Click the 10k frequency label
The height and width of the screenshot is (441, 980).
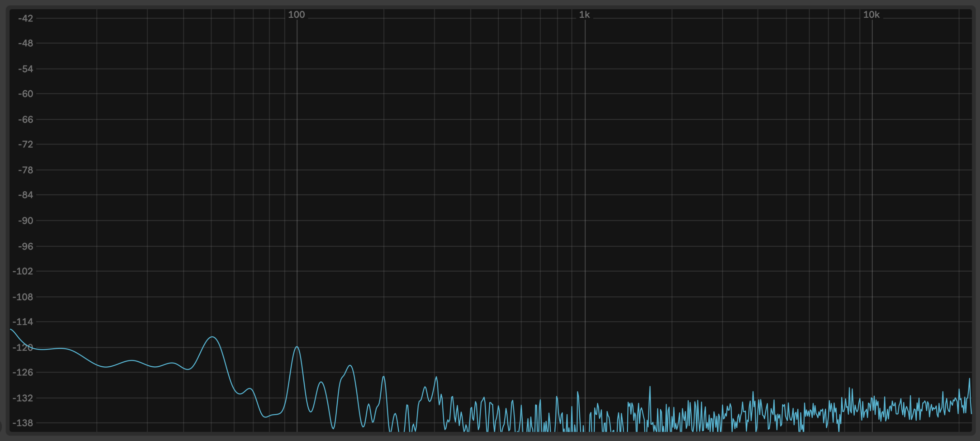coord(871,15)
